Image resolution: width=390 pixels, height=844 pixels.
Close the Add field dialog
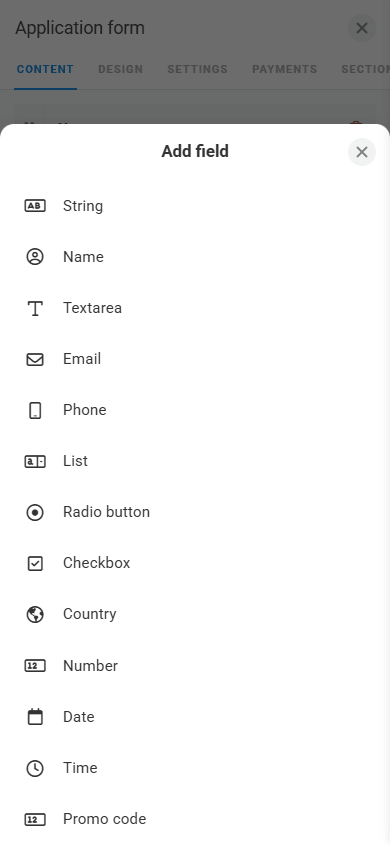click(362, 152)
